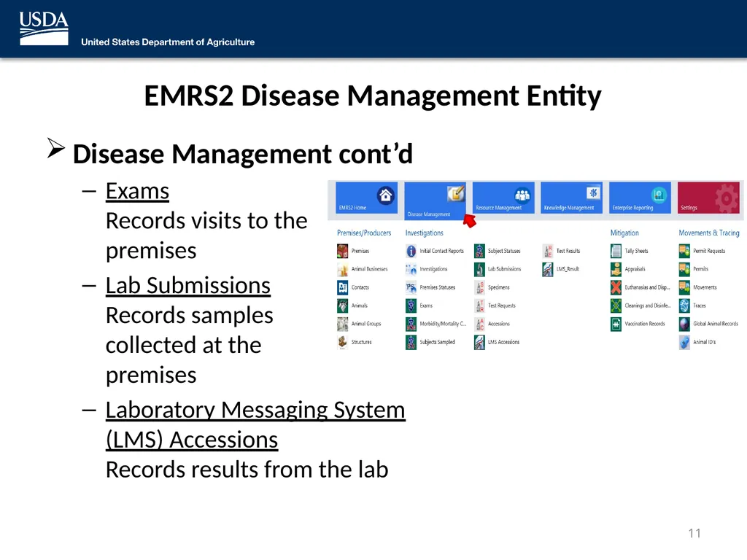Click the Specimens icon
The image size is (747, 560).
click(480, 287)
